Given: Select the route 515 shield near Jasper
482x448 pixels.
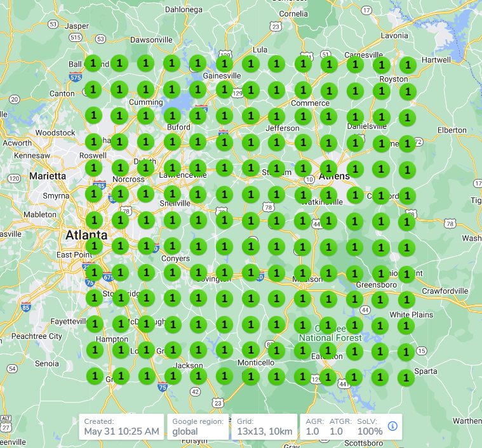Looking at the screenshot, I should (x=76, y=37).
